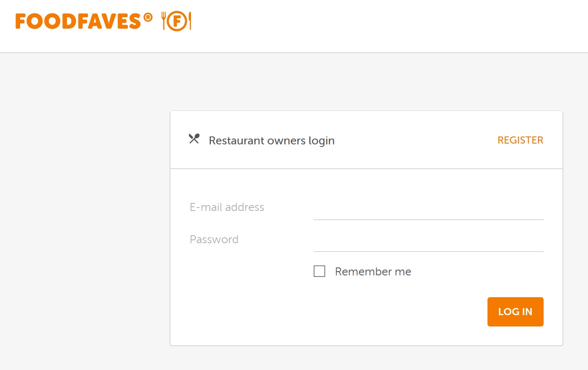Click the circled F emblem icon

click(x=177, y=21)
